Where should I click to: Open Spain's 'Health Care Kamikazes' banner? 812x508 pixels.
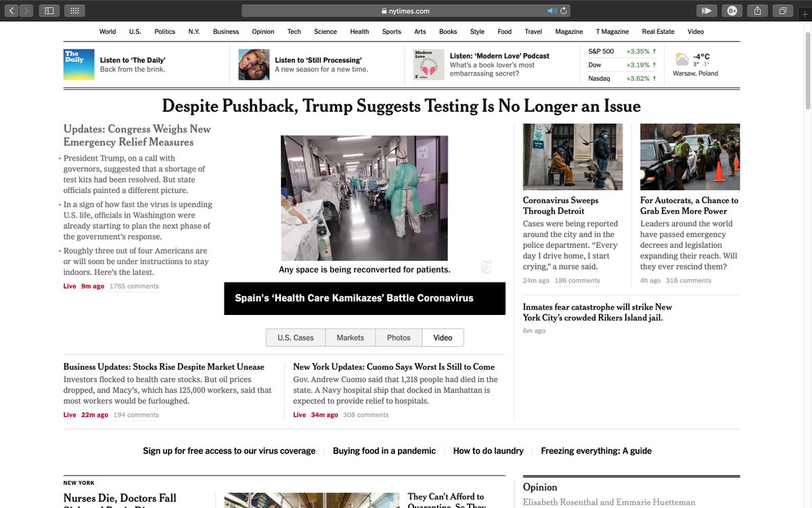tap(365, 298)
